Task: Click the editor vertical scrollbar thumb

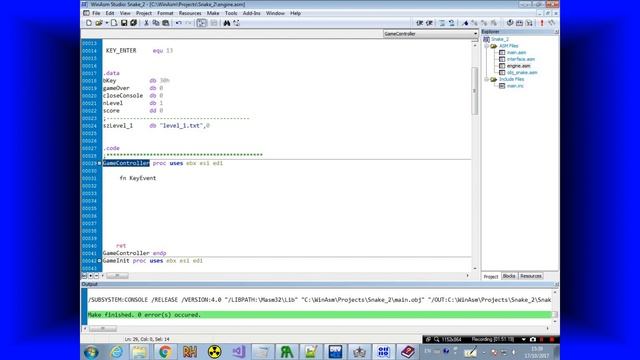Action: [x=475, y=91]
